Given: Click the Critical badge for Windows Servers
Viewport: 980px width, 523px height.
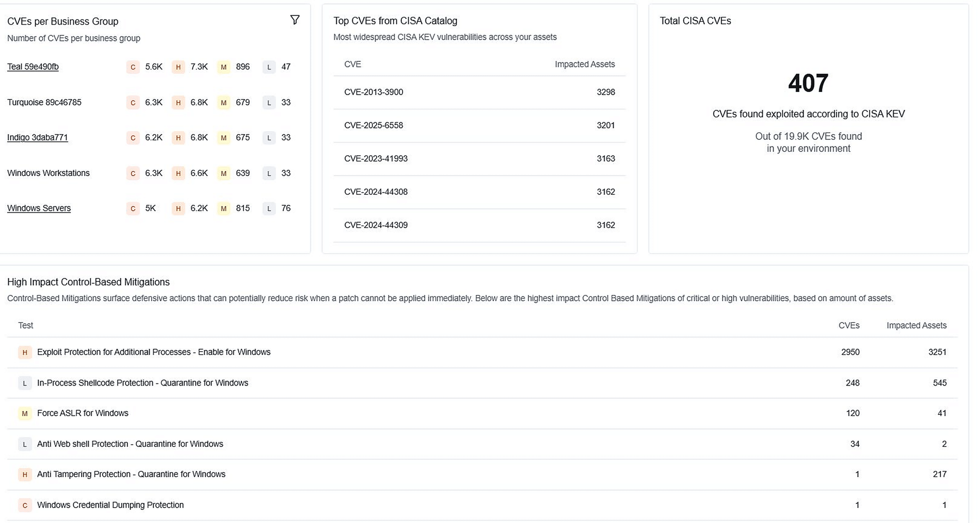Looking at the screenshot, I should [133, 209].
